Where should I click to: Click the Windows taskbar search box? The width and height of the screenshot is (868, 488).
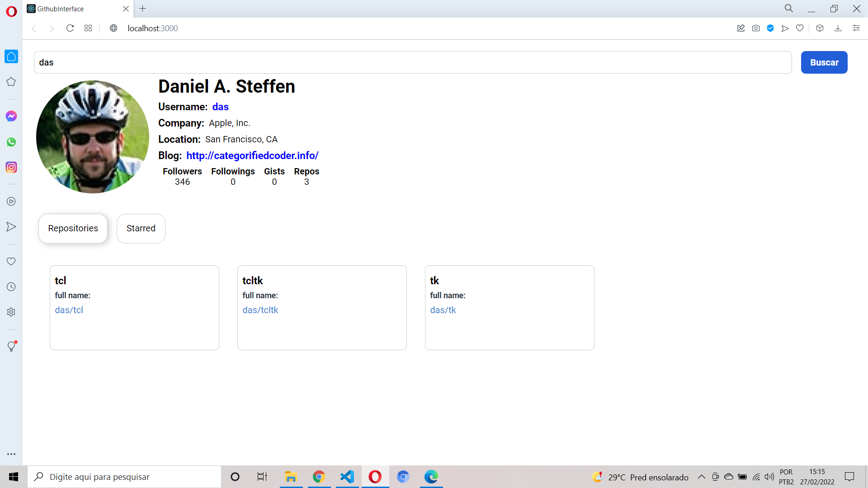124,477
